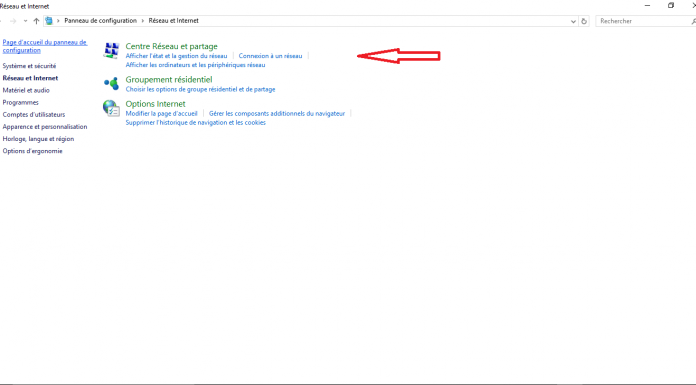The image size is (696, 385).
Task: Click the Control Panel icon in the address bar
Action: 49,21
